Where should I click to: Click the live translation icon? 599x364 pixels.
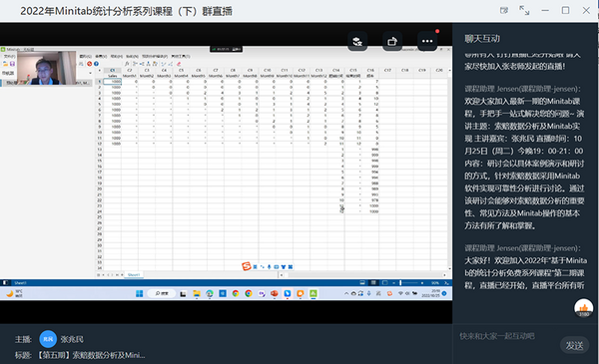pyautogui.click(x=357, y=41)
